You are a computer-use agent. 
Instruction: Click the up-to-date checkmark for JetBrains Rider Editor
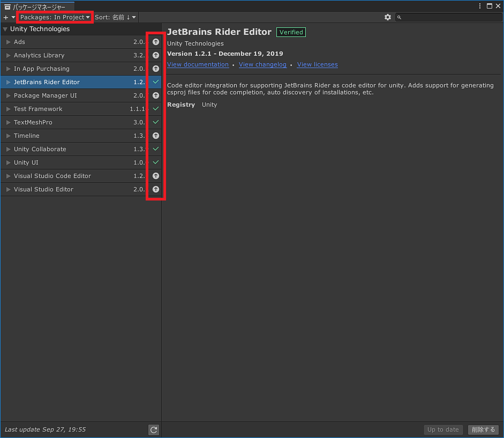[155, 82]
